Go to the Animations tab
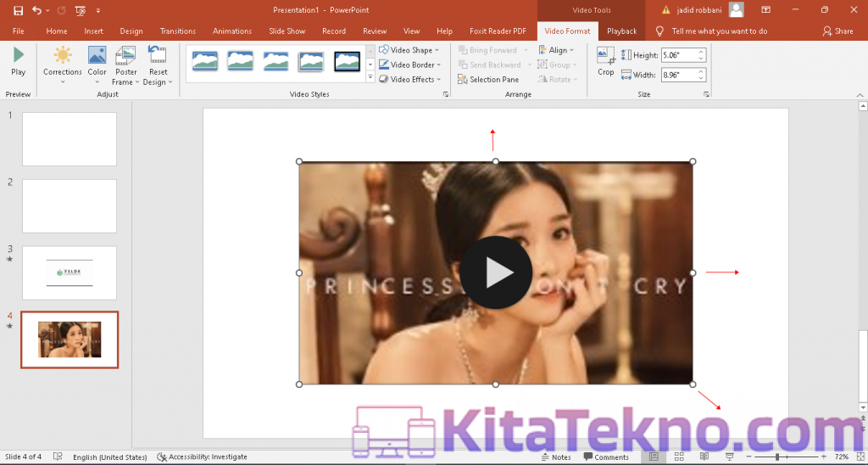Viewport: 868px width, 465px height. tap(232, 31)
